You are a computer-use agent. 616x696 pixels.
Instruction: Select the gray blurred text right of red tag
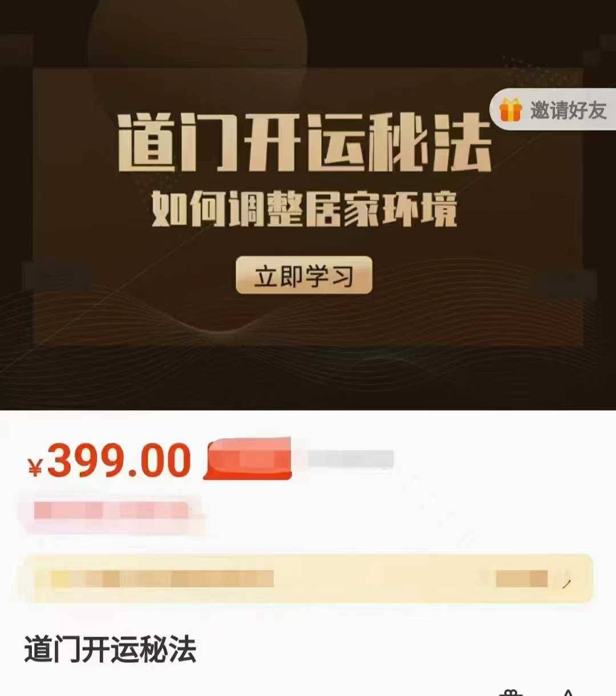click(x=351, y=459)
